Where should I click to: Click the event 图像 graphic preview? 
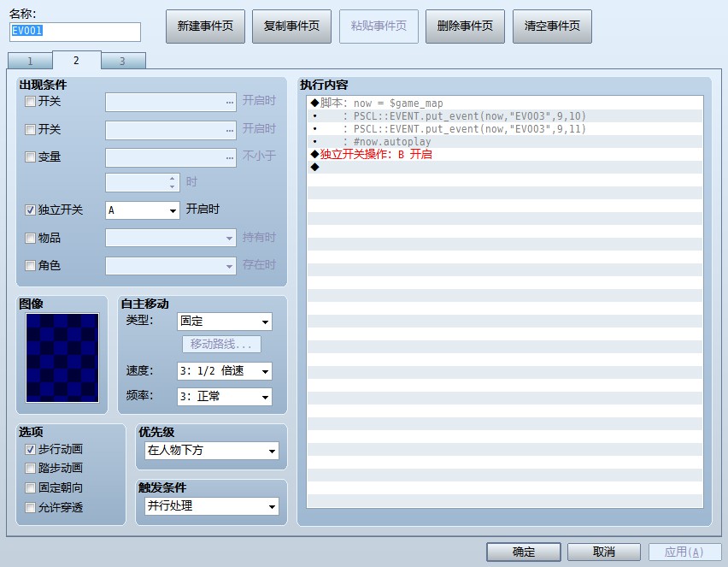[62, 357]
